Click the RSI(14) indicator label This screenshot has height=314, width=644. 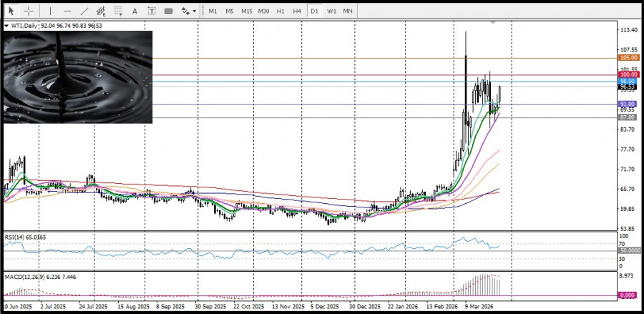click(16, 235)
